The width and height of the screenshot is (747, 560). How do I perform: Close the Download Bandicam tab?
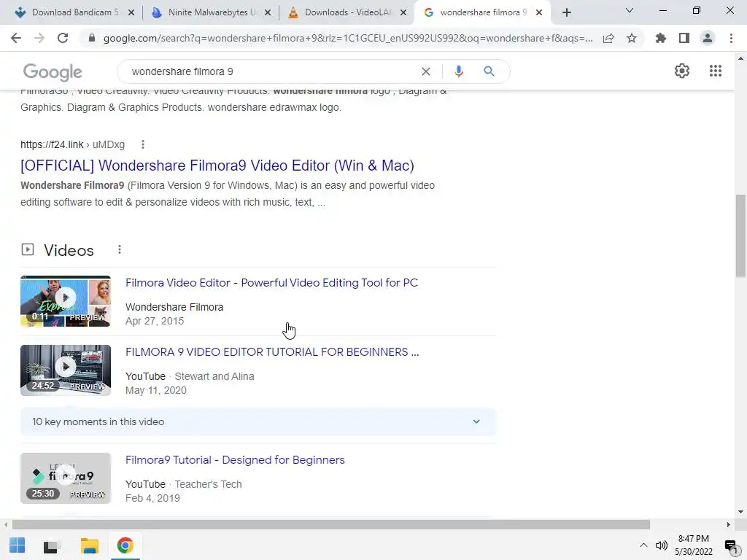click(x=131, y=12)
